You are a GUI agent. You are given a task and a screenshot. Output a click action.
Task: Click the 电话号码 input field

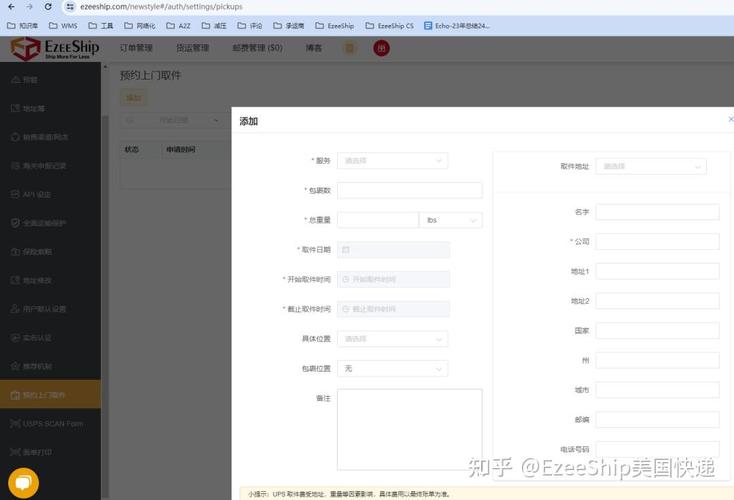(657, 449)
